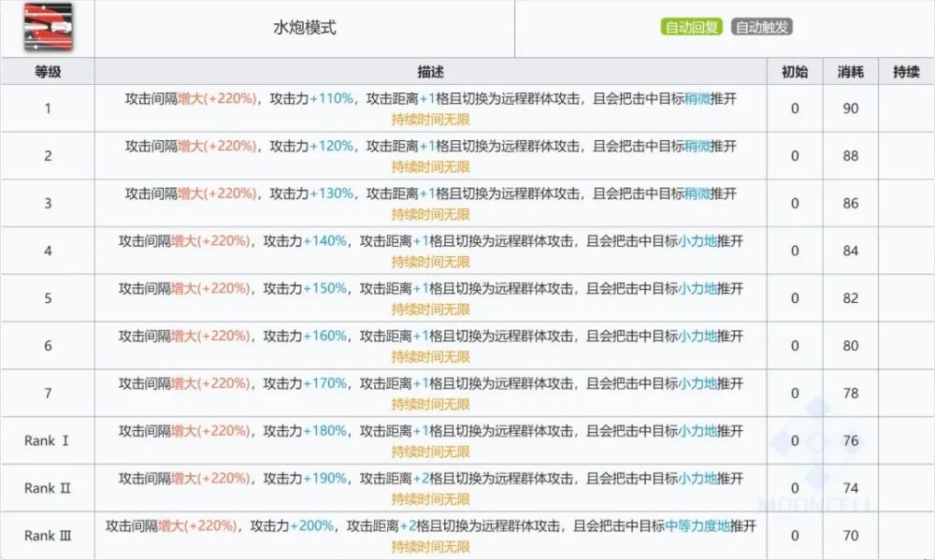Click cost value 90 in level 1 row

[x=850, y=108]
